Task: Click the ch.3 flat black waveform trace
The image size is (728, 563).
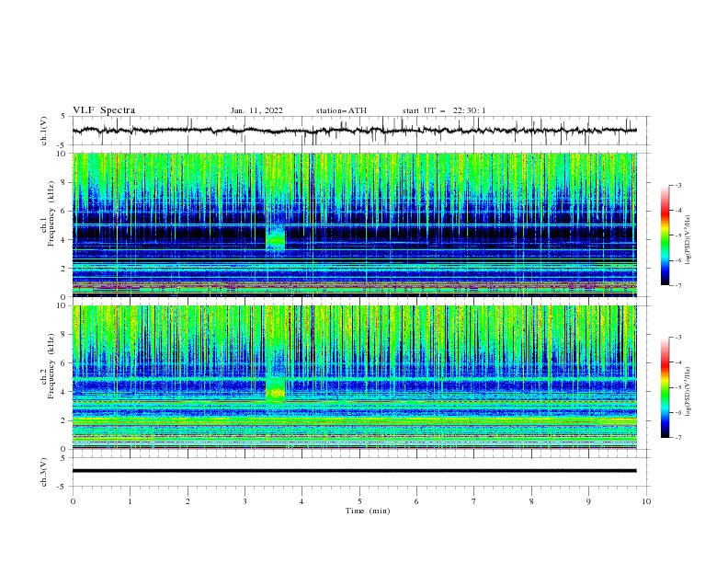Action: point(354,471)
